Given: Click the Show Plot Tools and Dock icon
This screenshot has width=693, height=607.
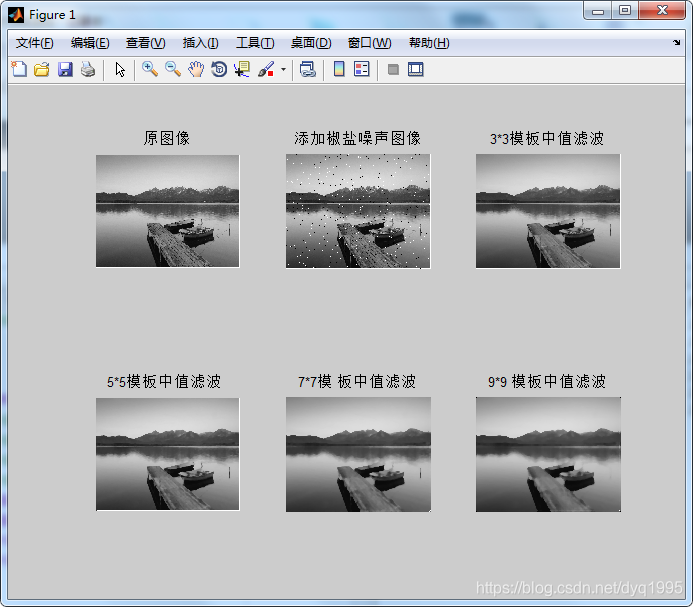Looking at the screenshot, I should pos(415,69).
